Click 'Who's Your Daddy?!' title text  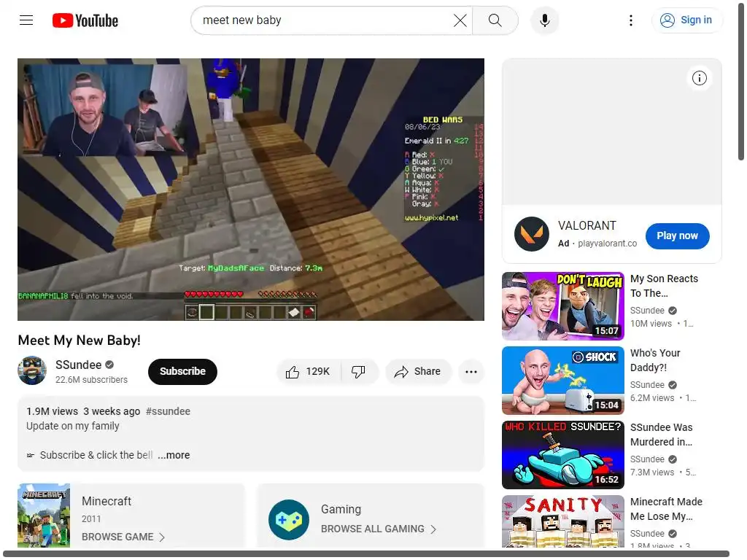click(x=655, y=360)
